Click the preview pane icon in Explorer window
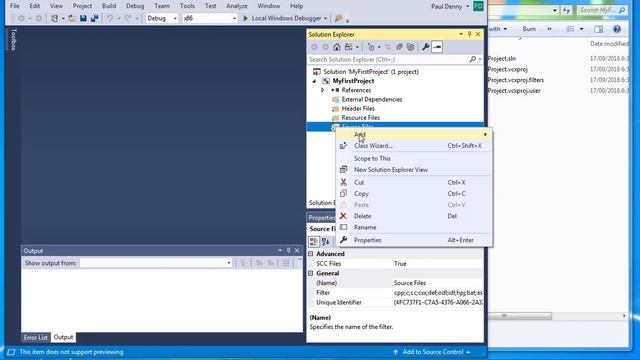This screenshot has width=640, height=360. coord(598,29)
